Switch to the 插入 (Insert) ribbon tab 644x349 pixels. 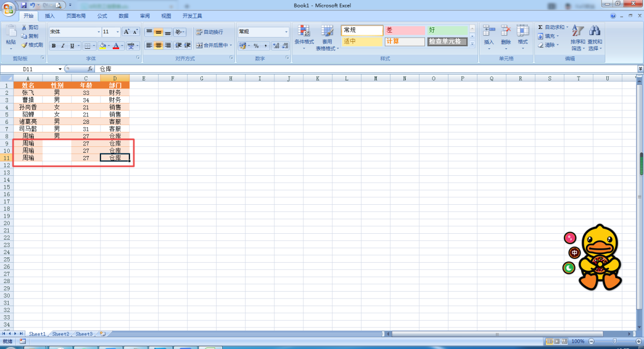(x=50, y=16)
